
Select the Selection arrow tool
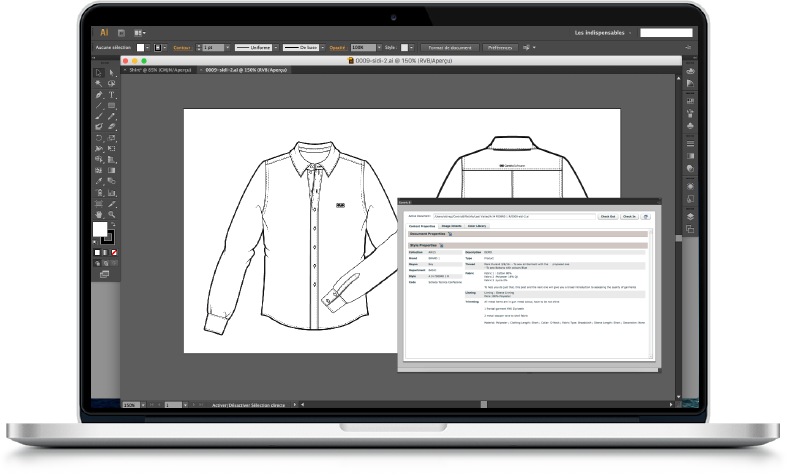pos(99,73)
